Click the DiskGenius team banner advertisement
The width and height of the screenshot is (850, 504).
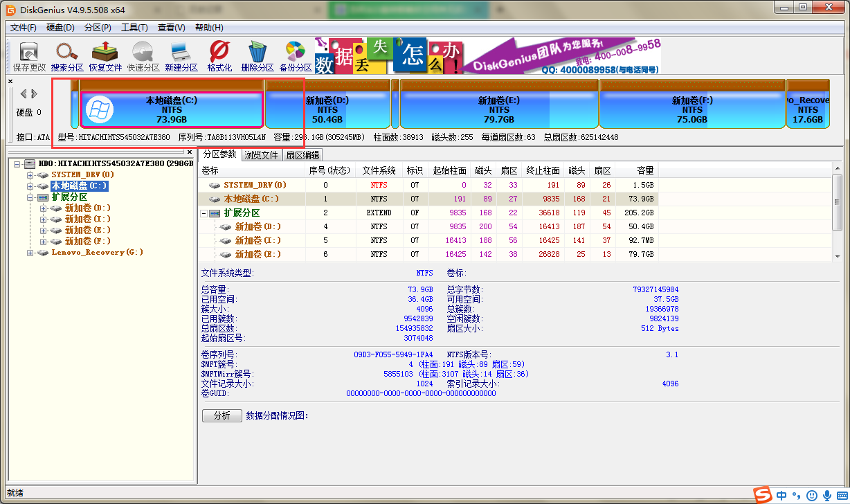coord(488,55)
